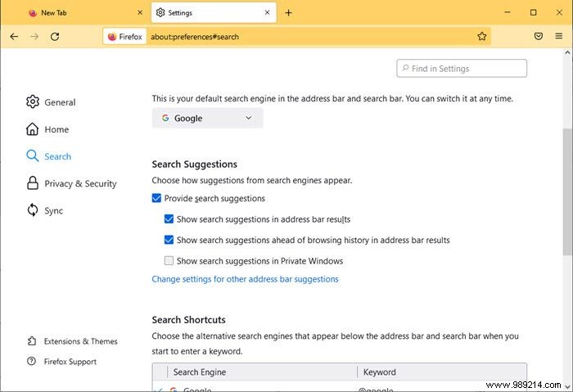Toggle suggestions in address bar results checkbox
The width and height of the screenshot is (573, 392).
coord(169,219)
